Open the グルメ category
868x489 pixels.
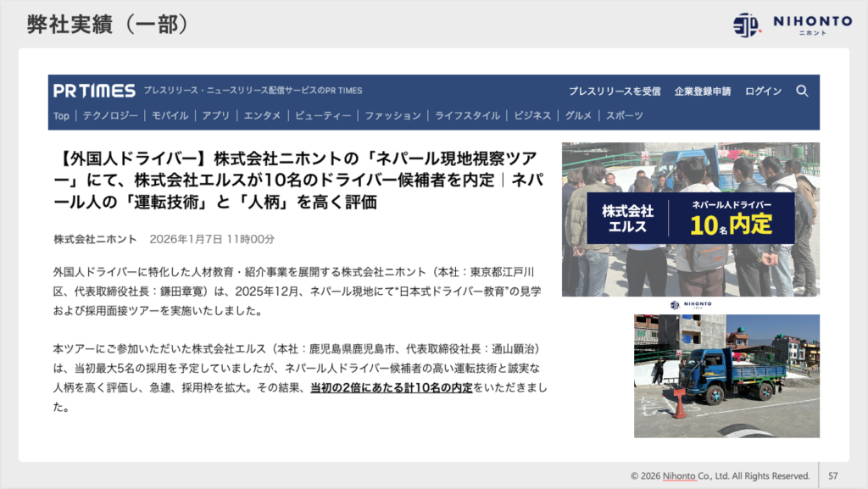click(x=578, y=116)
